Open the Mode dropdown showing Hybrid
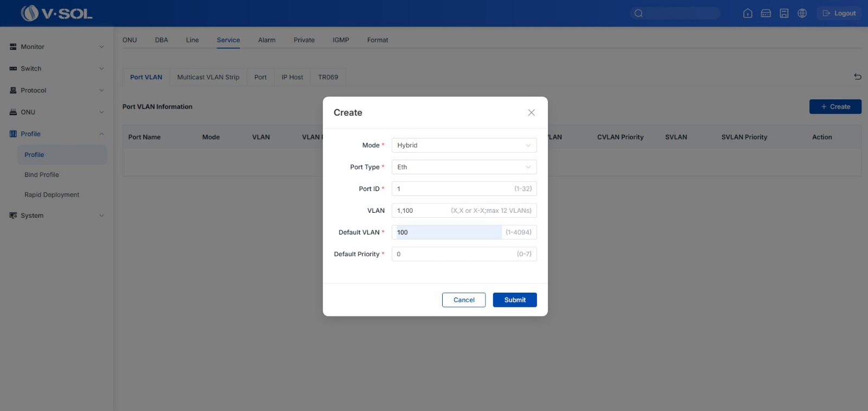The height and width of the screenshot is (411, 868). (464, 145)
